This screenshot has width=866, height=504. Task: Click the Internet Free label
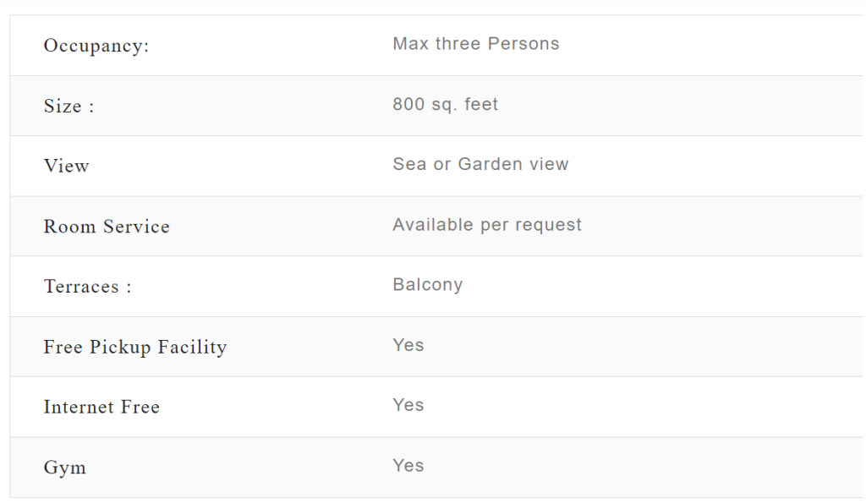point(101,408)
